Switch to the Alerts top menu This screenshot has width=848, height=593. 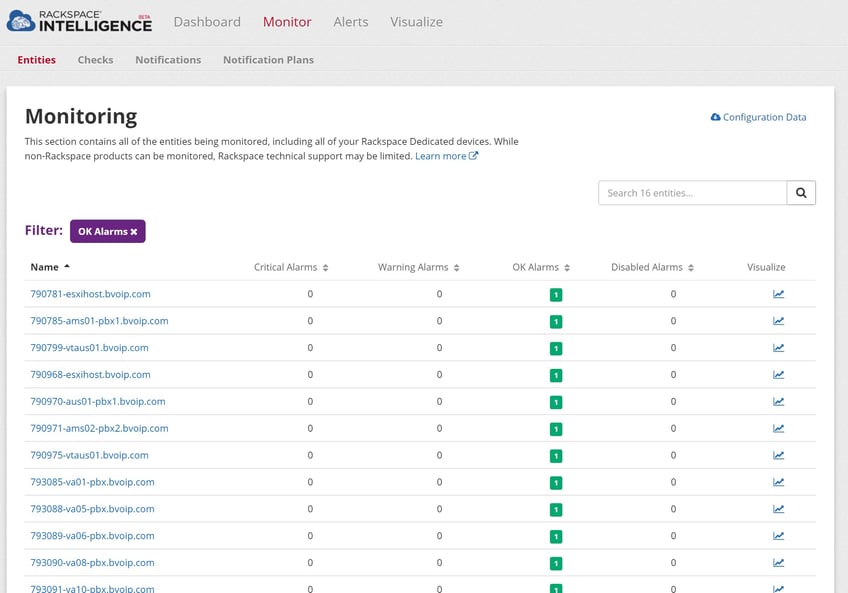pos(350,22)
